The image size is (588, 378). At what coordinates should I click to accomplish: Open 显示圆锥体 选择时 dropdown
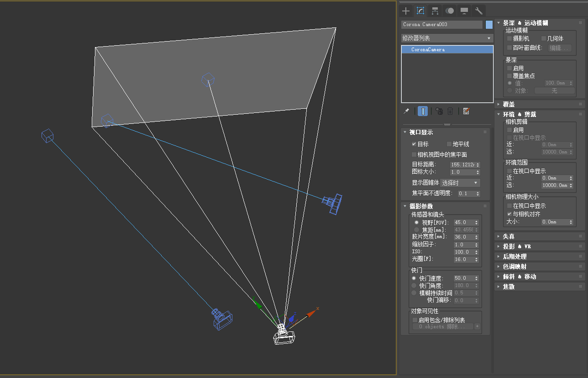(x=460, y=183)
